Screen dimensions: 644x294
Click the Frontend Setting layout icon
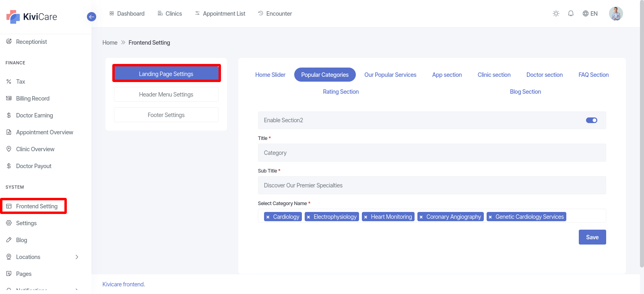point(9,206)
